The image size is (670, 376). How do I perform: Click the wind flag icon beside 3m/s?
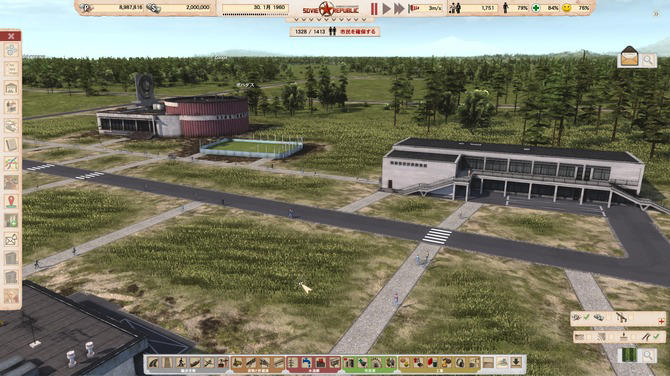pos(414,8)
